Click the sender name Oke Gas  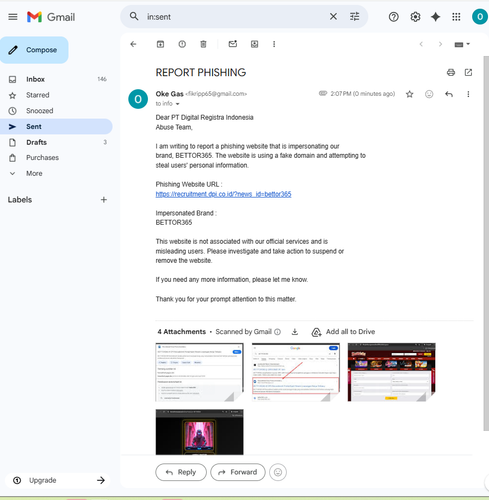click(169, 94)
